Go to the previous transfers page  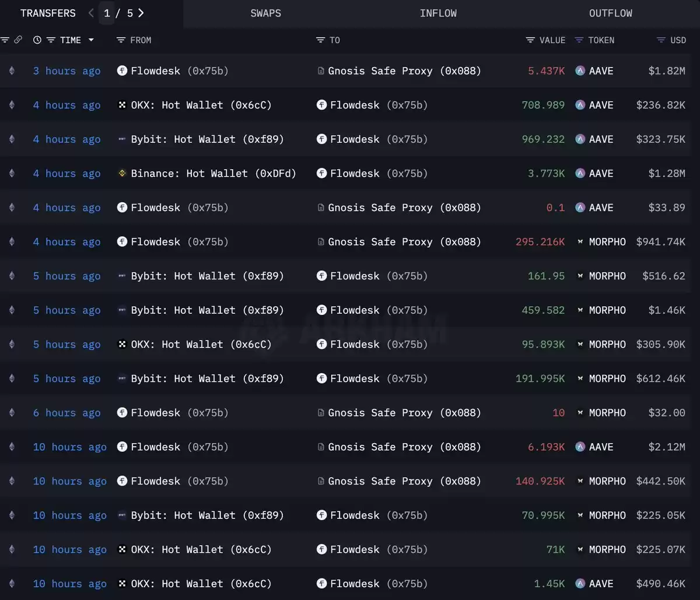click(x=91, y=13)
